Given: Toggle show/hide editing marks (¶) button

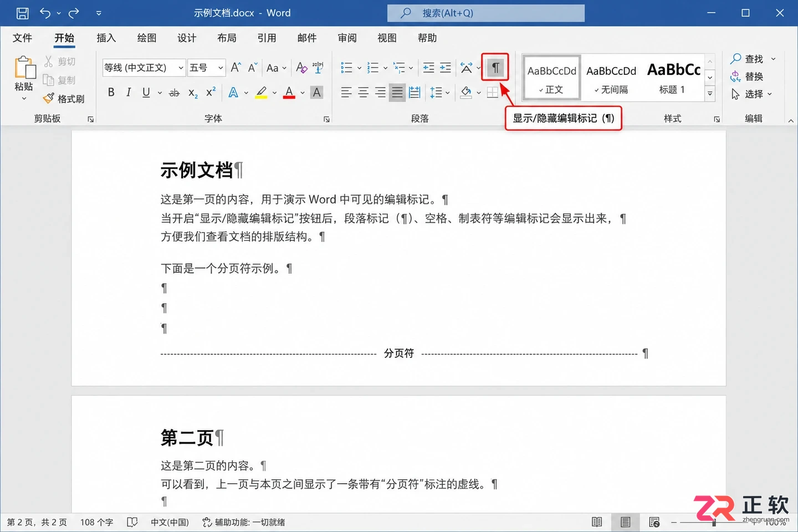Looking at the screenshot, I should pos(495,68).
